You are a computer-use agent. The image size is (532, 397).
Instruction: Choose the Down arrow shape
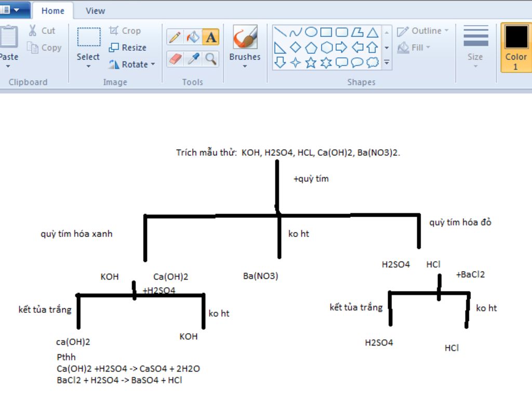coord(280,62)
